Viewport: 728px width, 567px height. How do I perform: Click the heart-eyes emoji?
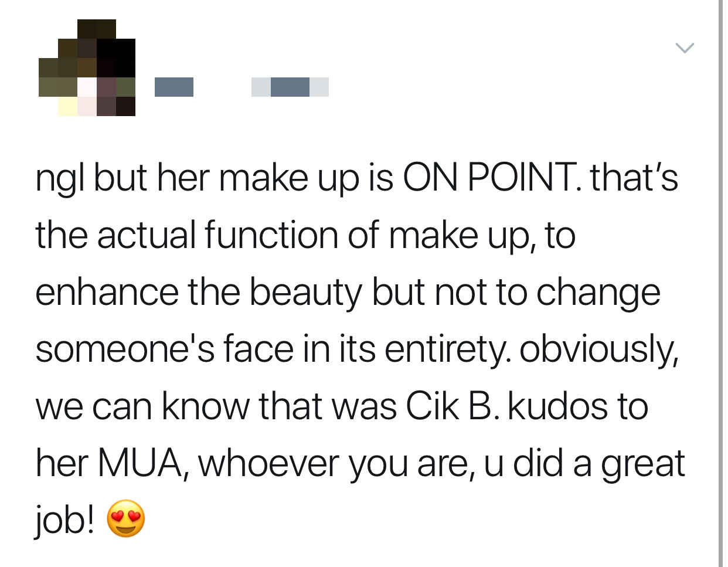[125, 518]
